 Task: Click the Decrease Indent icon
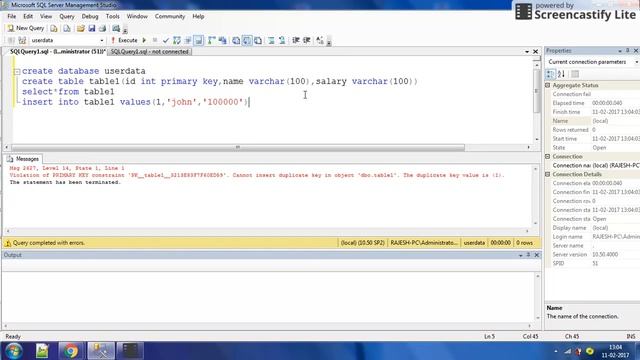296,40
